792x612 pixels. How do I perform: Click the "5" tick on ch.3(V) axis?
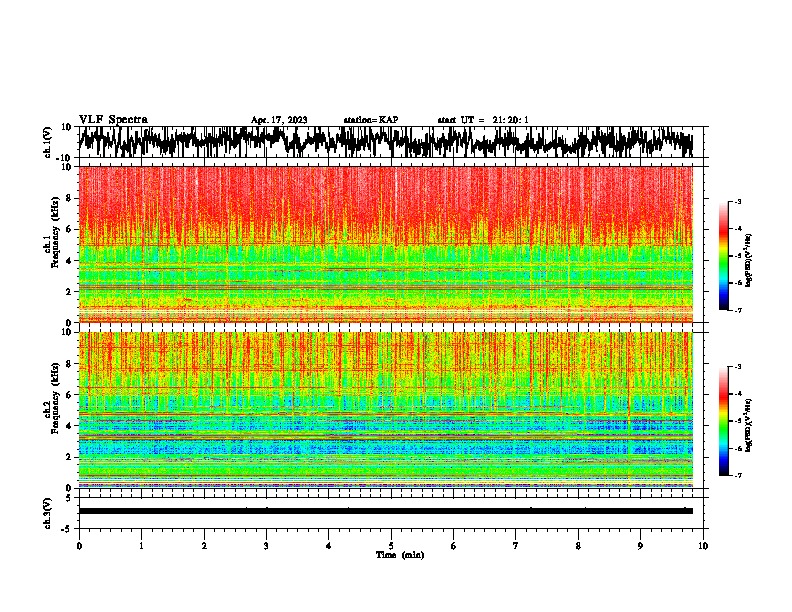click(69, 498)
